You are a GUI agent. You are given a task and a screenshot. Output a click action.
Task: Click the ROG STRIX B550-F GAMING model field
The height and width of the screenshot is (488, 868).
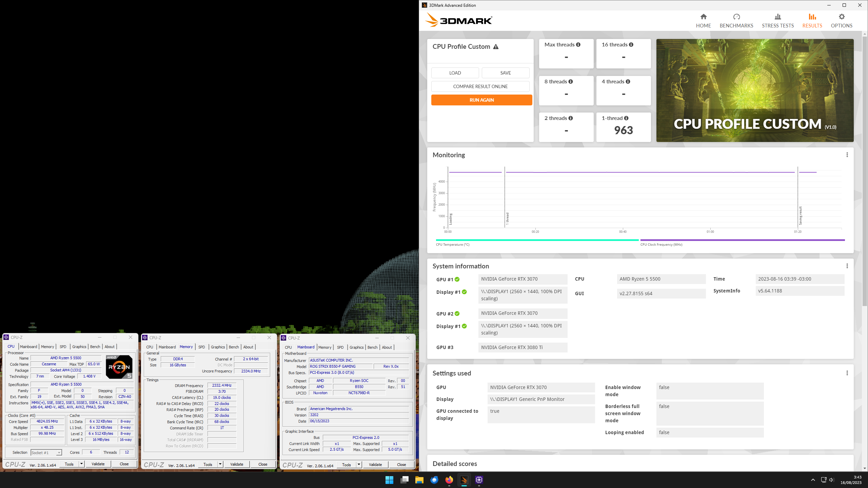(341, 366)
